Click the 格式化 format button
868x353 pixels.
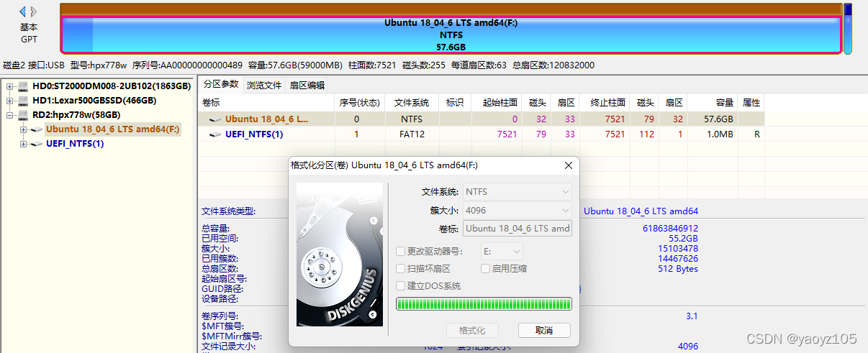(x=472, y=330)
